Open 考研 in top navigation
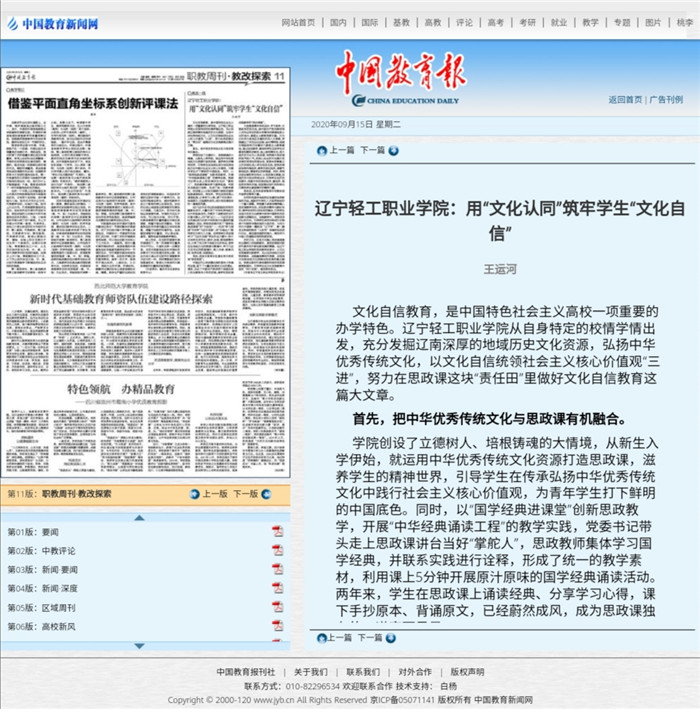700x709 pixels. (527, 22)
